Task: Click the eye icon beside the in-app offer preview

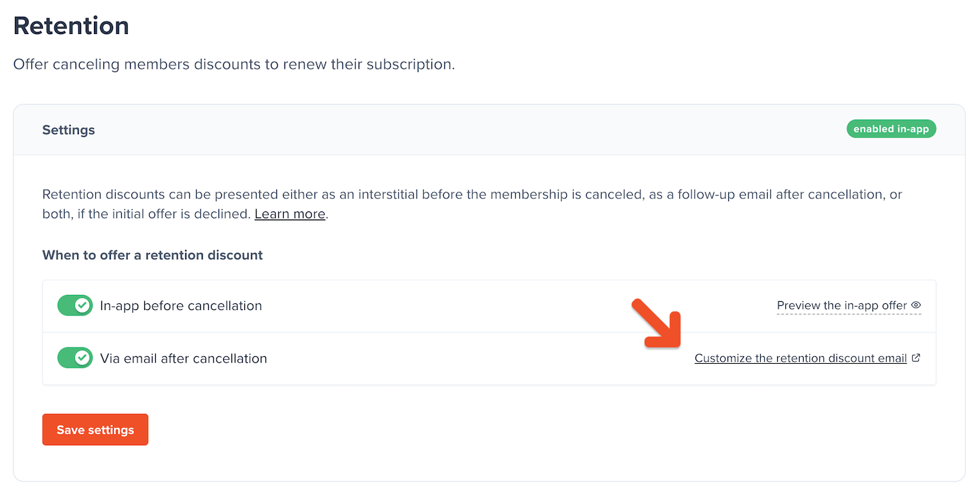Action: point(916,305)
